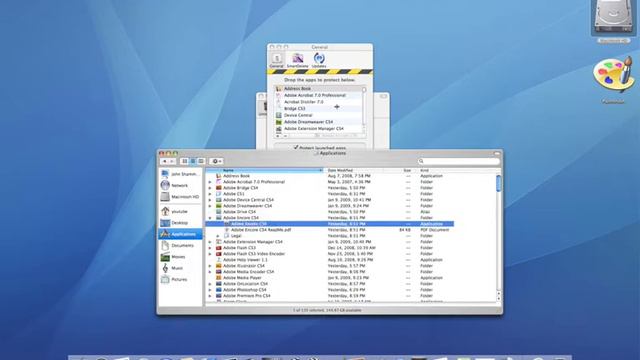
Task: Select Applications in the Finder sidebar
Action: tap(180, 234)
